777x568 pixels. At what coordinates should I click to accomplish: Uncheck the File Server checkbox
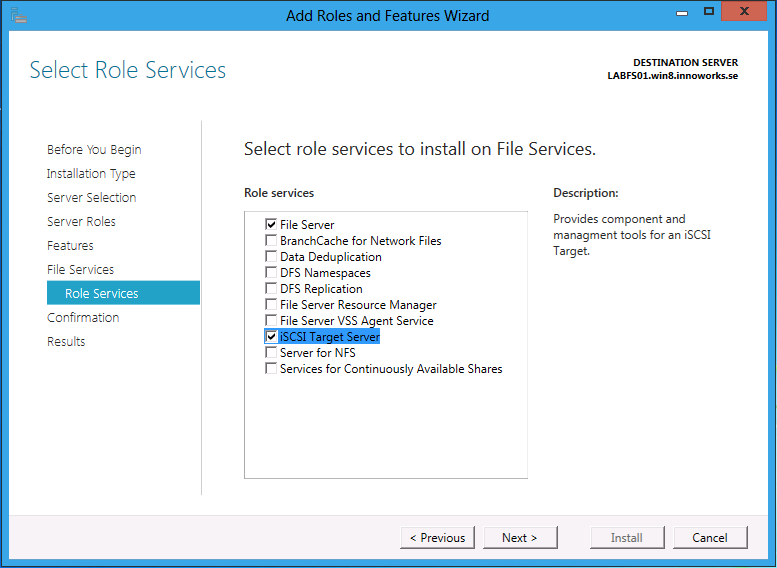pyautogui.click(x=271, y=225)
